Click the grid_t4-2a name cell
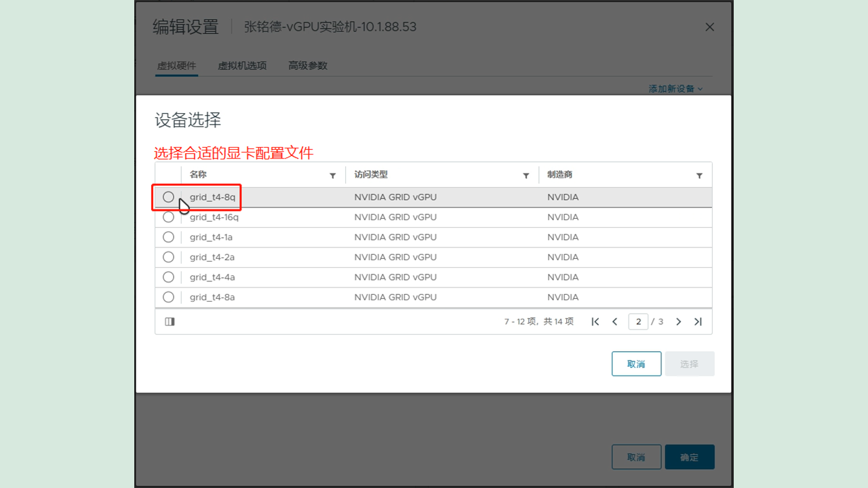868x488 pixels. (x=212, y=257)
